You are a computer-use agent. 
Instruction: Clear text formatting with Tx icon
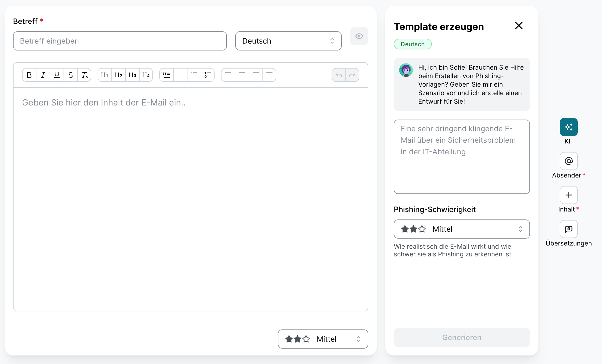[85, 75]
